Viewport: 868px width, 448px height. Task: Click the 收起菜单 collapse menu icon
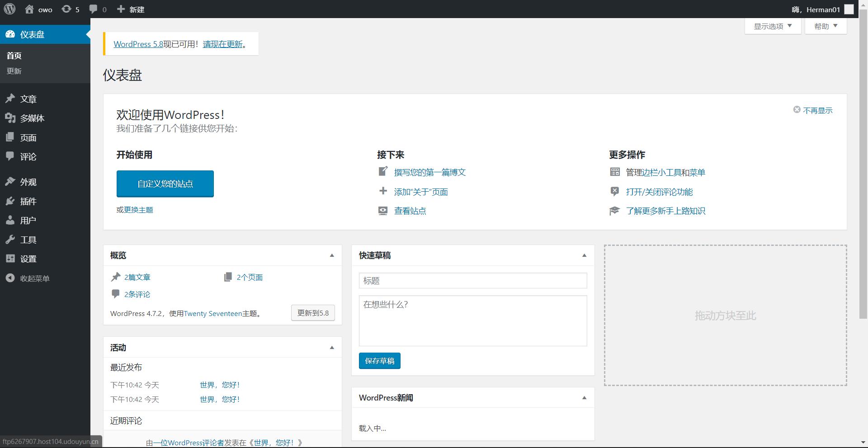click(x=11, y=278)
